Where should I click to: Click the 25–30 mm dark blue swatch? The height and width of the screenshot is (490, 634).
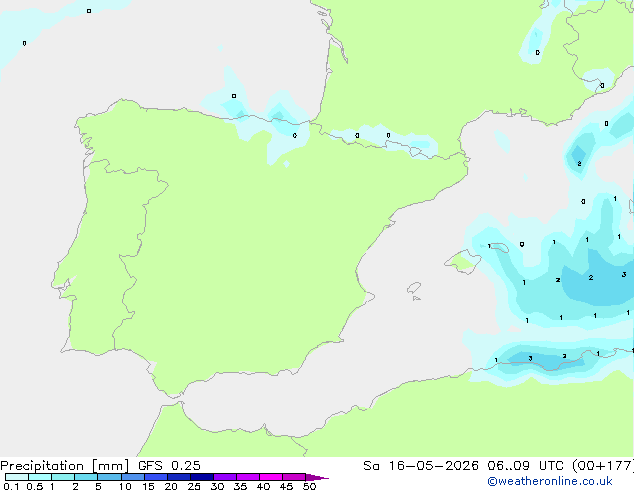pos(202,477)
